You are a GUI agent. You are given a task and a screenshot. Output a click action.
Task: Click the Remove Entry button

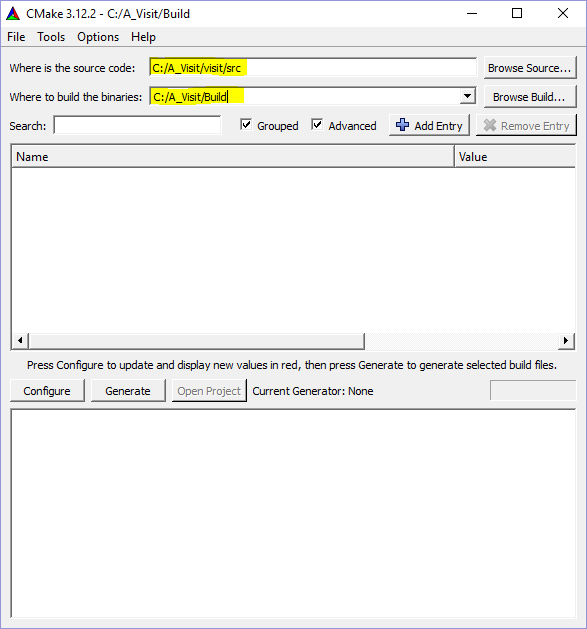tap(526, 126)
